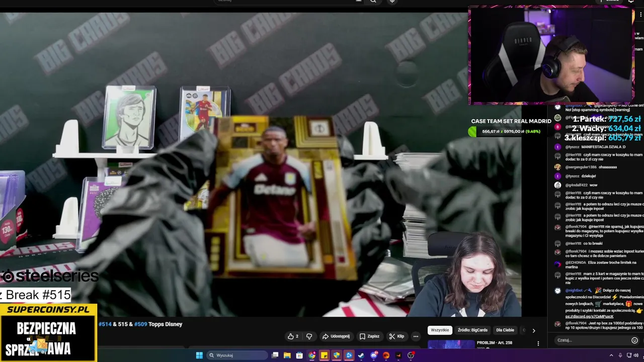
Task: Open PRO8L3M - Art. 258 video thumbnail
Action: click(451, 344)
